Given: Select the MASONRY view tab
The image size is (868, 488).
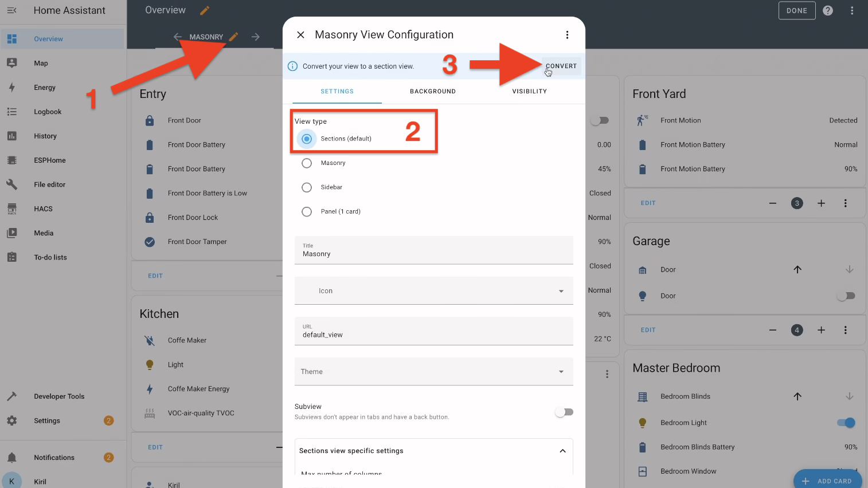Looking at the screenshot, I should pyautogui.click(x=206, y=37).
